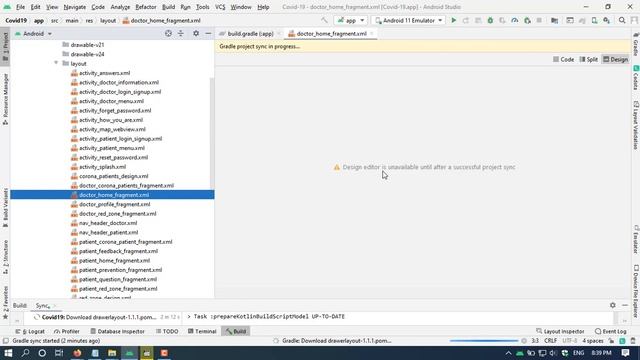Show hidden system tray icons
640x360 pixels.
tap(508, 353)
